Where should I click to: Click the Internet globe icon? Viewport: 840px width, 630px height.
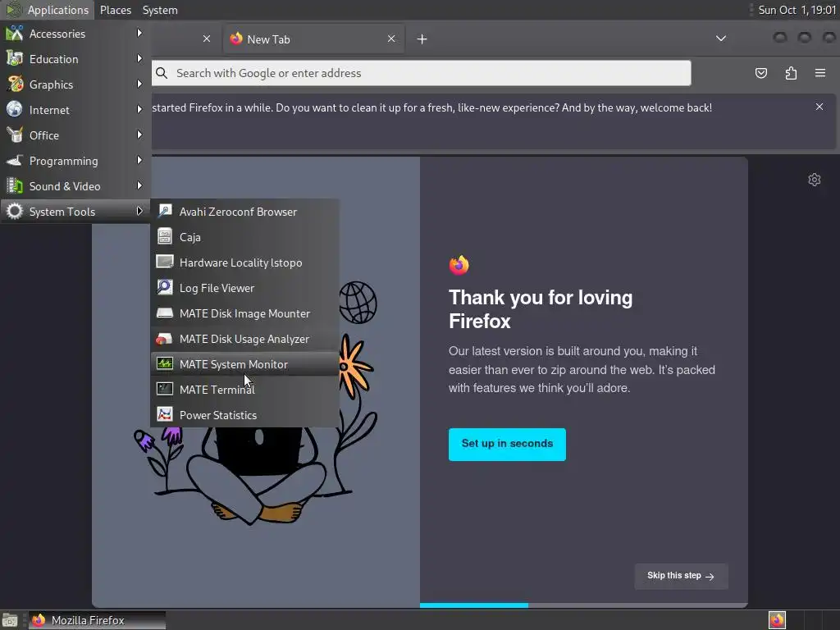[x=15, y=109]
